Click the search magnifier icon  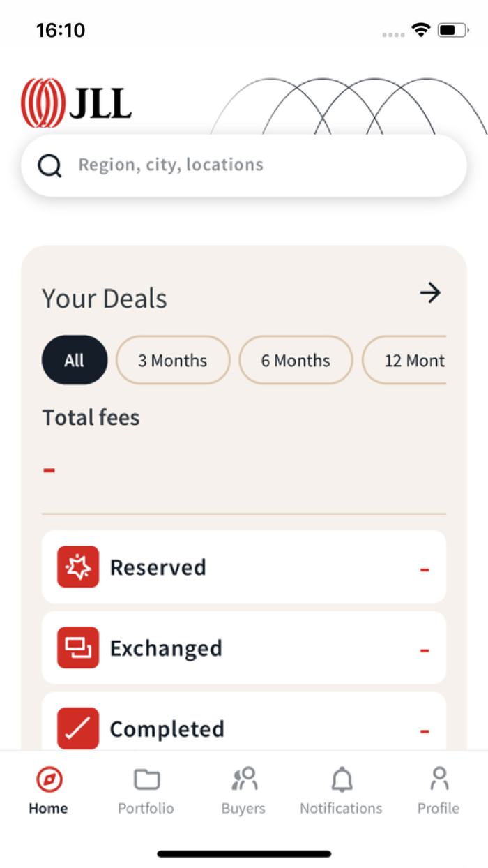click(49, 165)
